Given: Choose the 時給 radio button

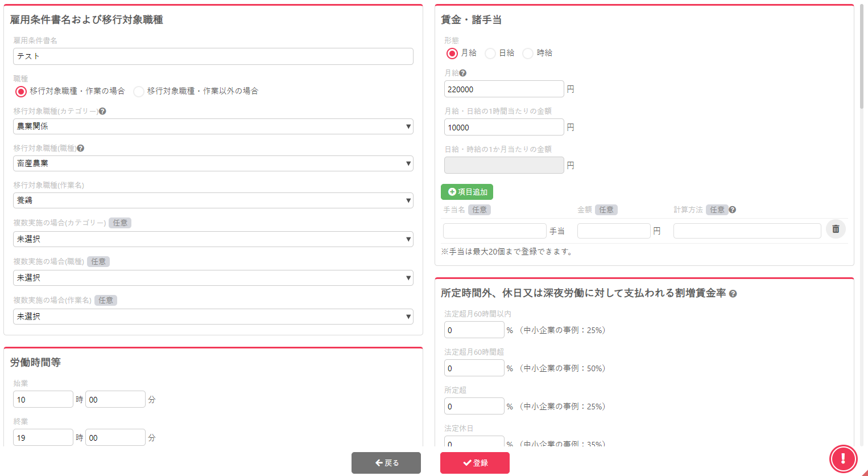Looking at the screenshot, I should pyautogui.click(x=528, y=54).
